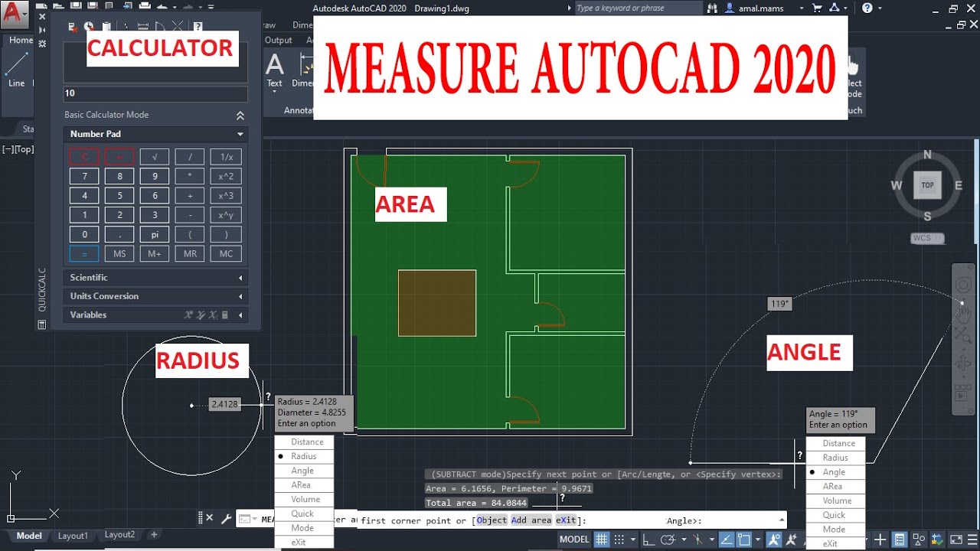Click Undo arrow in quick access toolbar

click(163, 7)
